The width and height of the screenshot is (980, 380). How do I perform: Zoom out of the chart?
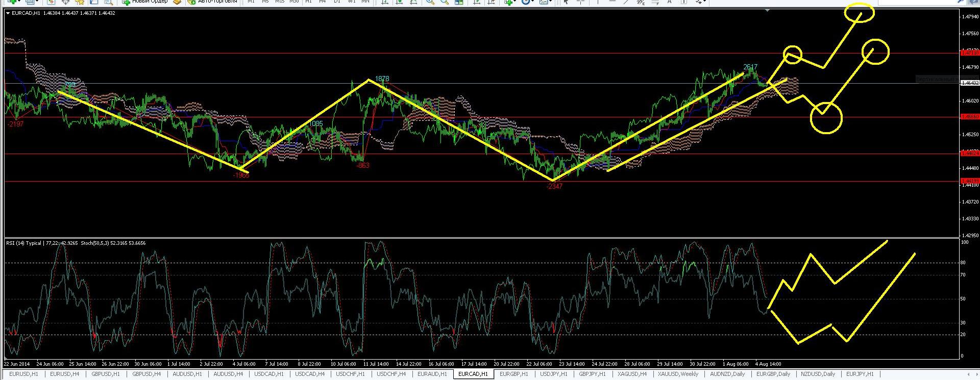pos(445,2)
